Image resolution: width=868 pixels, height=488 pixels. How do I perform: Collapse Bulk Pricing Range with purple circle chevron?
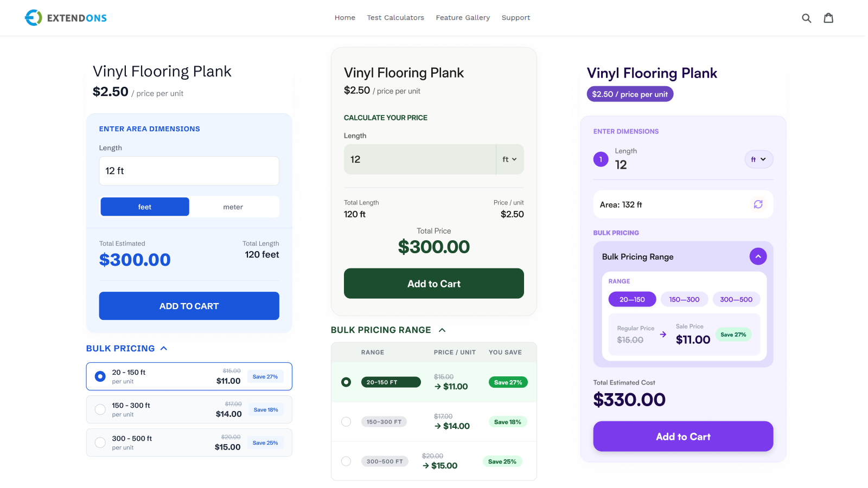758,256
